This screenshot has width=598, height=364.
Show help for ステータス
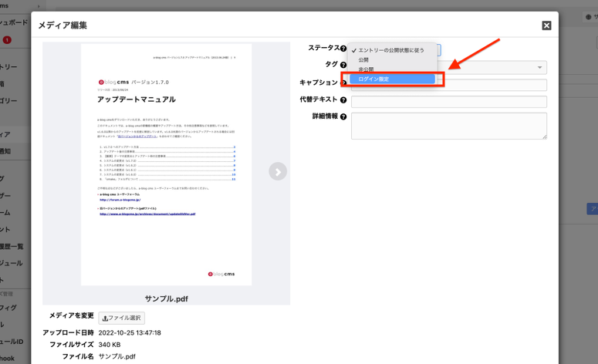[343, 49]
